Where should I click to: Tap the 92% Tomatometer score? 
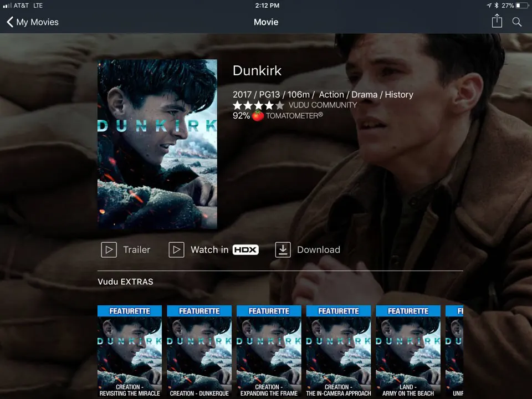[241, 116]
